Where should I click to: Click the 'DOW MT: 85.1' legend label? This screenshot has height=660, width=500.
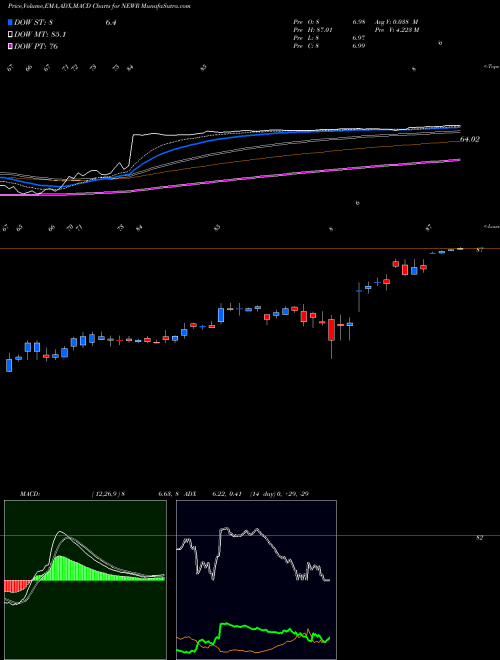click(40, 35)
